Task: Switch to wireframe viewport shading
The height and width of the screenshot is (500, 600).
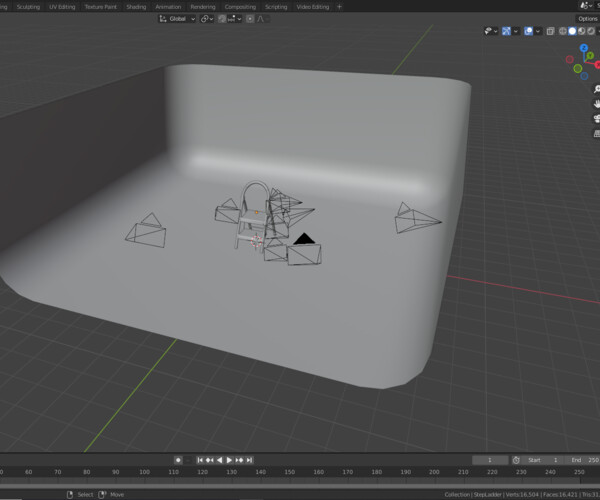Action: (x=562, y=31)
